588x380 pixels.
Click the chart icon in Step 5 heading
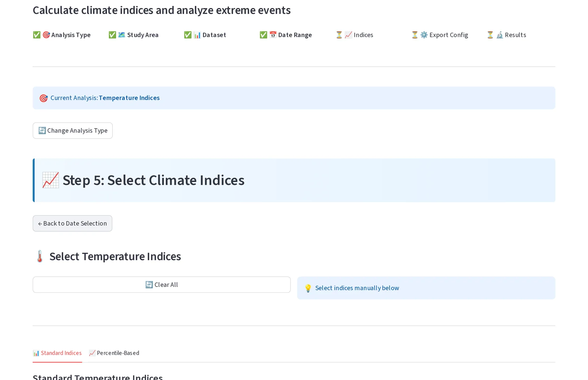coord(51,180)
